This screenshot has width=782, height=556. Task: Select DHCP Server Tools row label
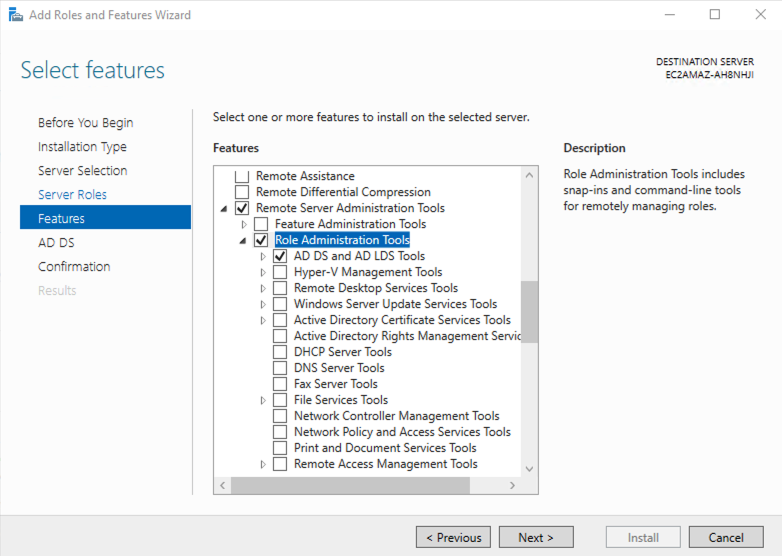pos(343,352)
